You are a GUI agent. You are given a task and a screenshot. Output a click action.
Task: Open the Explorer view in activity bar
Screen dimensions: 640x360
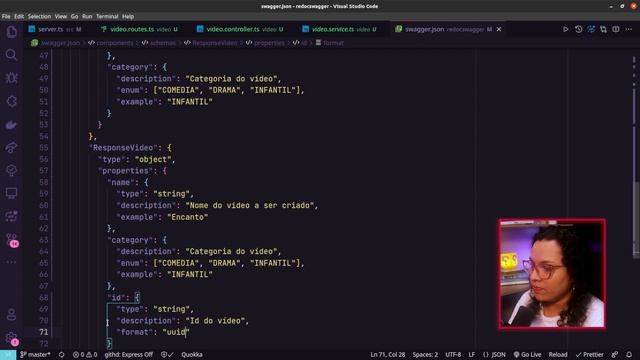click(x=11, y=31)
